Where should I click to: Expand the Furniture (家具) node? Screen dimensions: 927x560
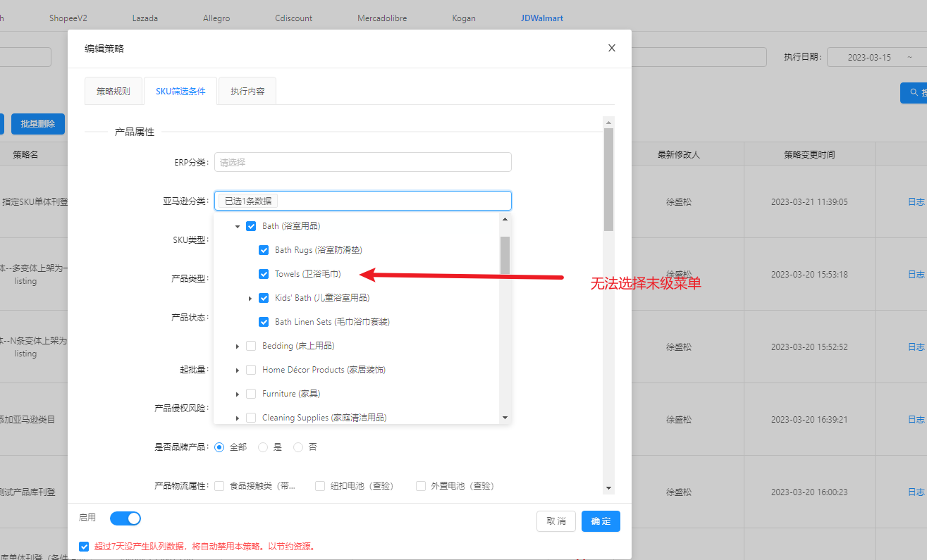pos(238,394)
